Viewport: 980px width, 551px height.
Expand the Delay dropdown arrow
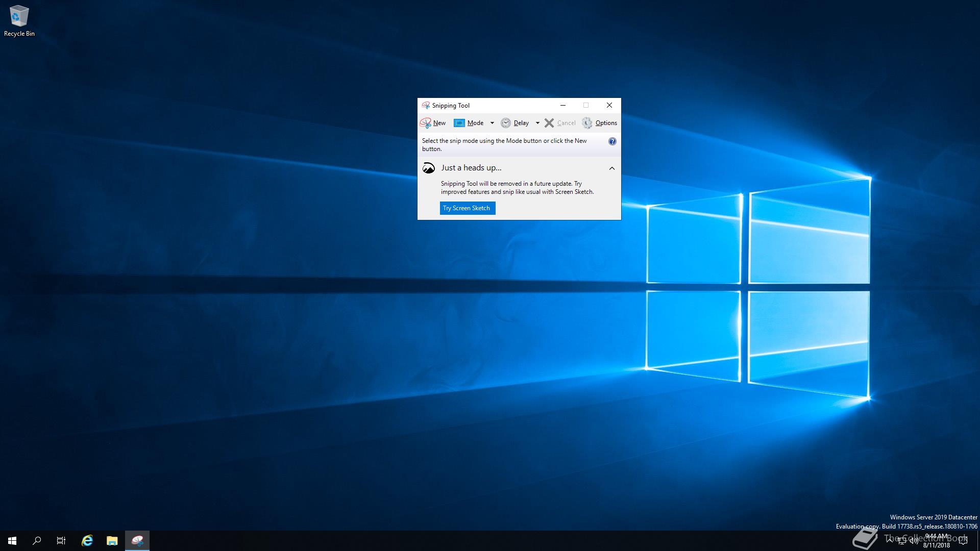[x=537, y=123]
